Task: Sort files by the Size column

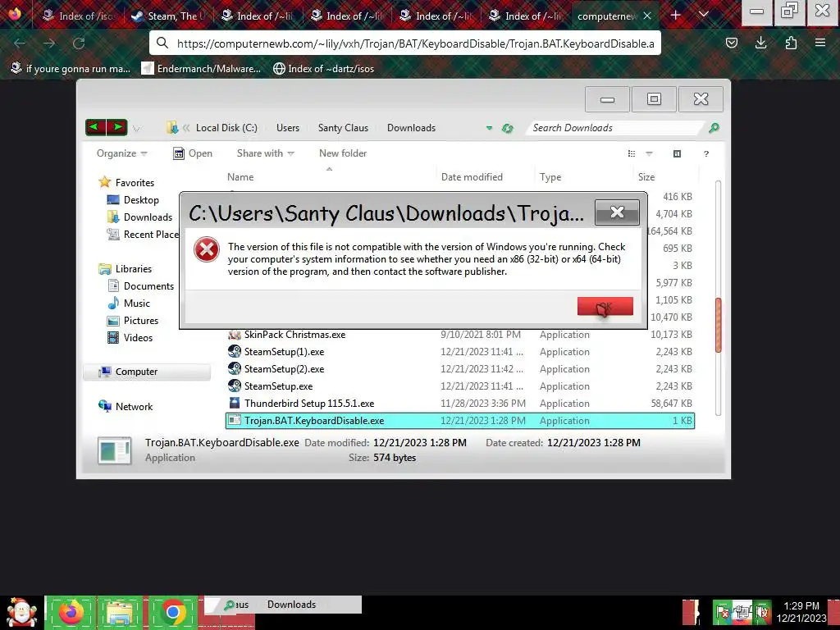Action: click(x=666, y=177)
